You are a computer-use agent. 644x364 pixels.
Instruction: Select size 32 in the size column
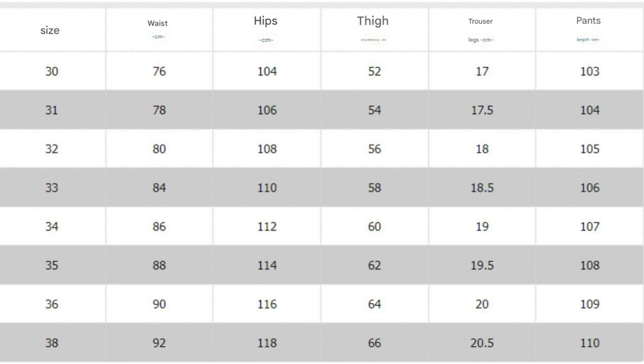tap(52, 149)
